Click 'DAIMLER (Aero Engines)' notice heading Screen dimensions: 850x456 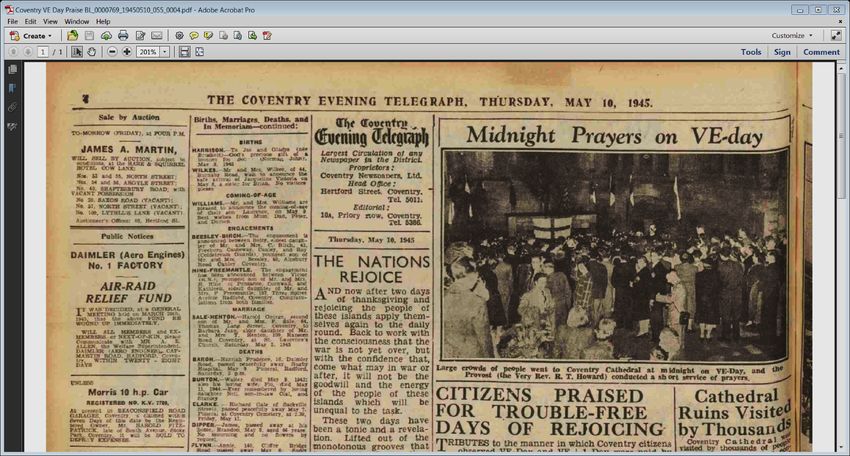point(127,254)
